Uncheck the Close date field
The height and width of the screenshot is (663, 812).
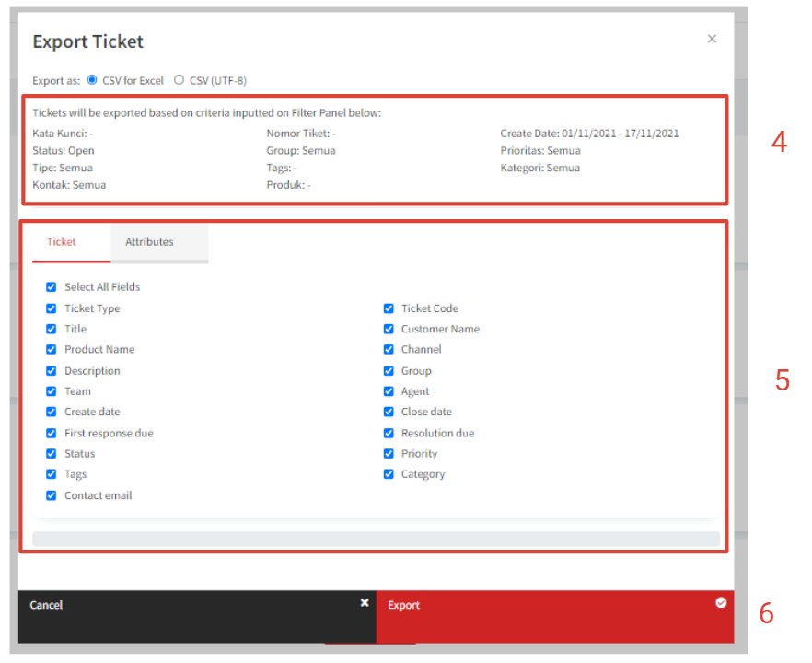(389, 412)
